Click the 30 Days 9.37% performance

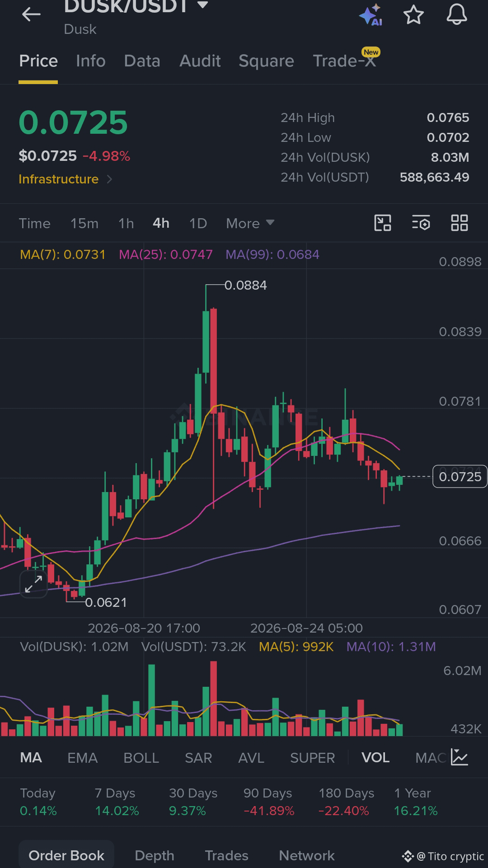193,802
